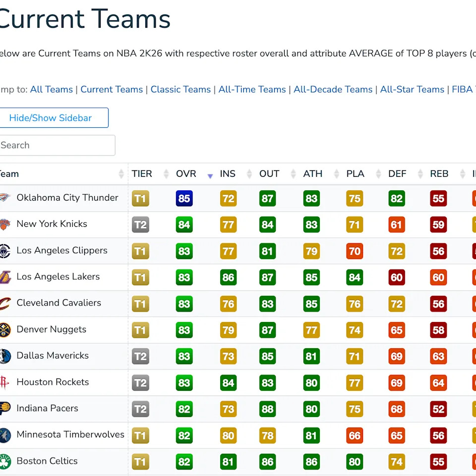The width and height of the screenshot is (476, 476).
Task: Open the Minnesota Timberwolves team link
Action: point(70,434)
